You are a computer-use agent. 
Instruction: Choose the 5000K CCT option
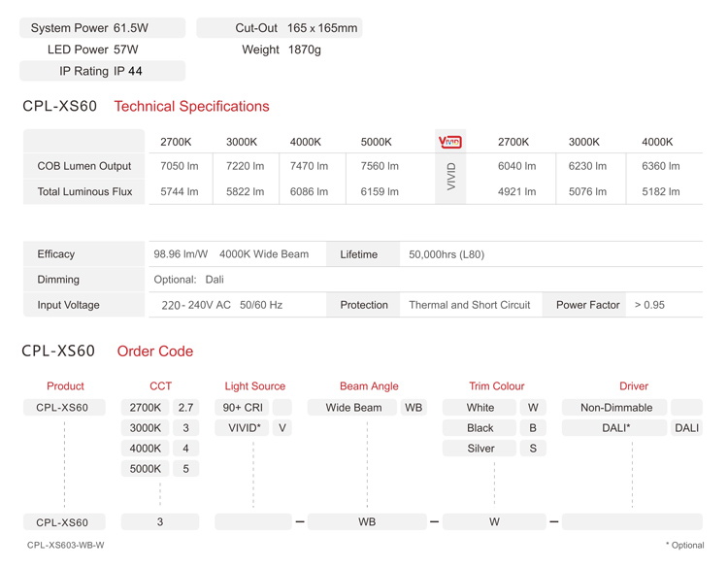click(146, 469)
